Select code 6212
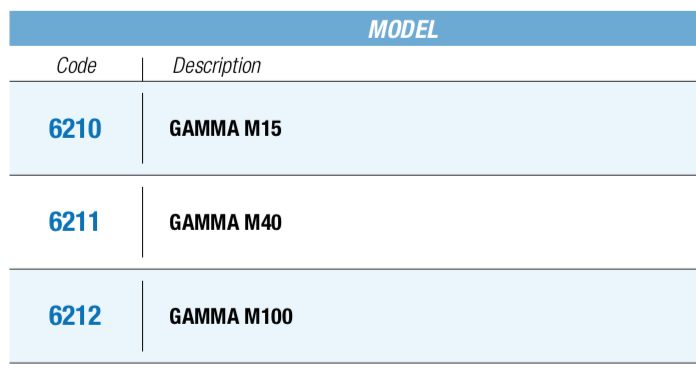Viewport: 696px width, 372px height. (75, 316)
